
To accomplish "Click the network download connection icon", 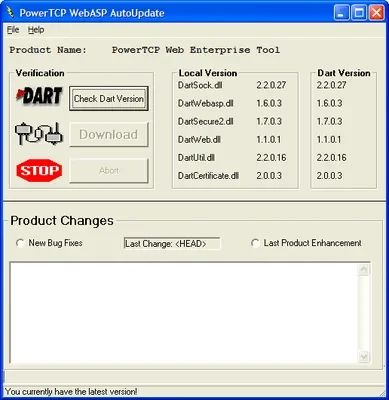I will tap(39, 134).
